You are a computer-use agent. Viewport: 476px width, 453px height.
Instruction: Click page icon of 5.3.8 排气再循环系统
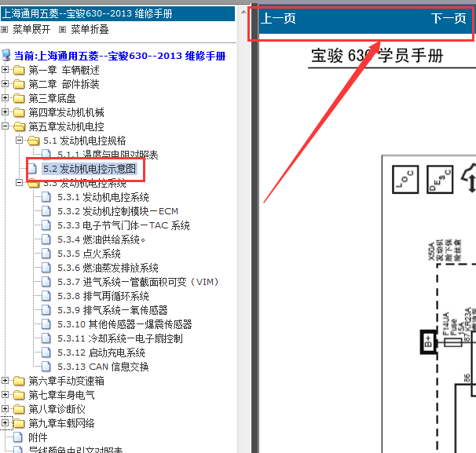pyautogui.click(x=46, y=296)
